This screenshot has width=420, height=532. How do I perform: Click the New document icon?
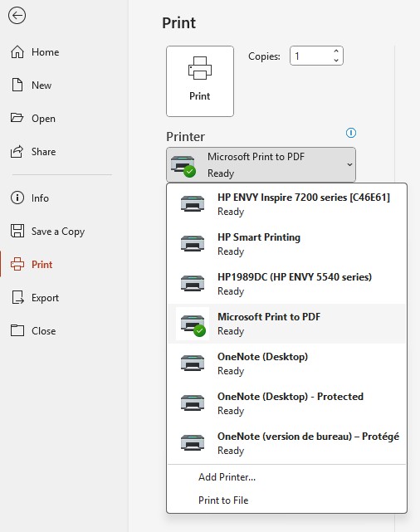17,85
